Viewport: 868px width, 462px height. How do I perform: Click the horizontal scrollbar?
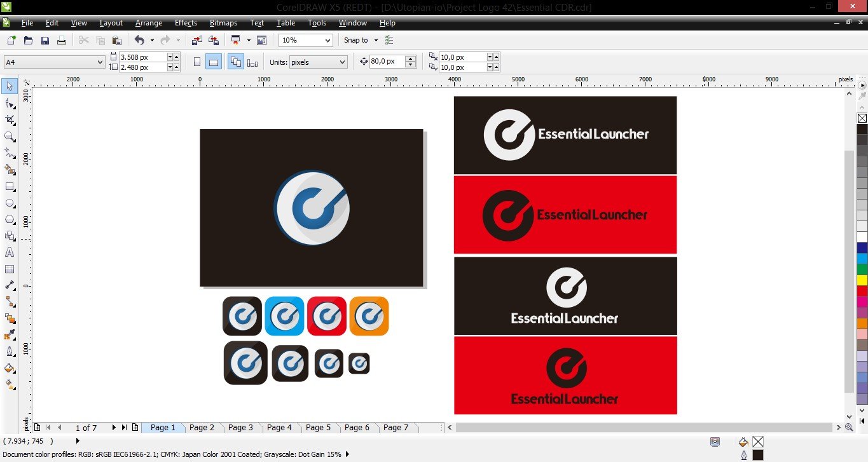click(x=644, y=428)
